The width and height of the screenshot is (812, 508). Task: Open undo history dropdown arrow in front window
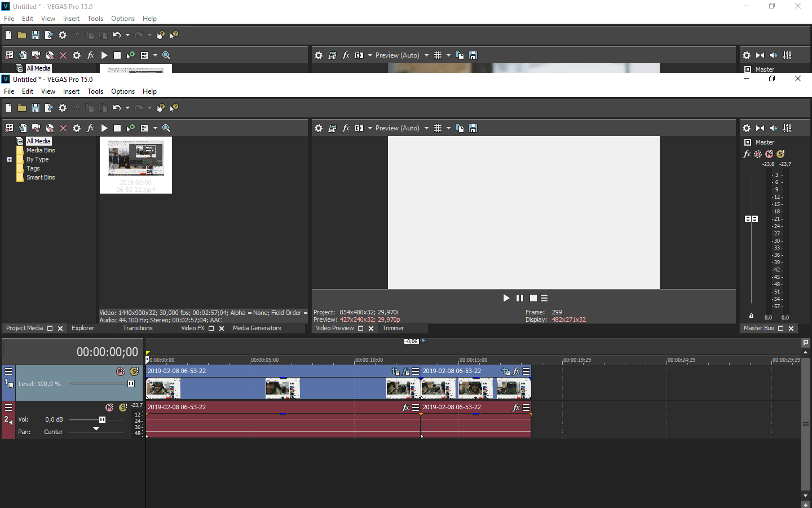127,108
